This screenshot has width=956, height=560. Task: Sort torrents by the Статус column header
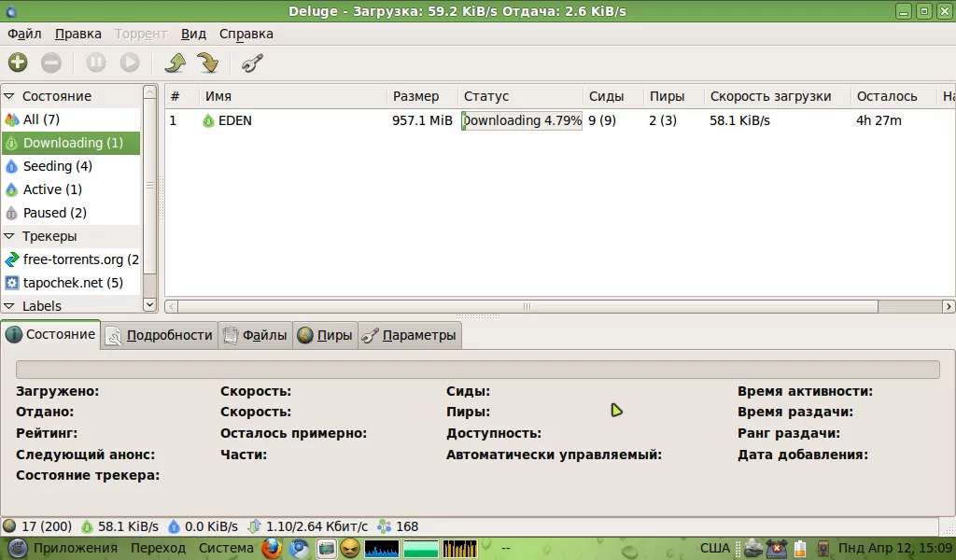pos(520,96)
